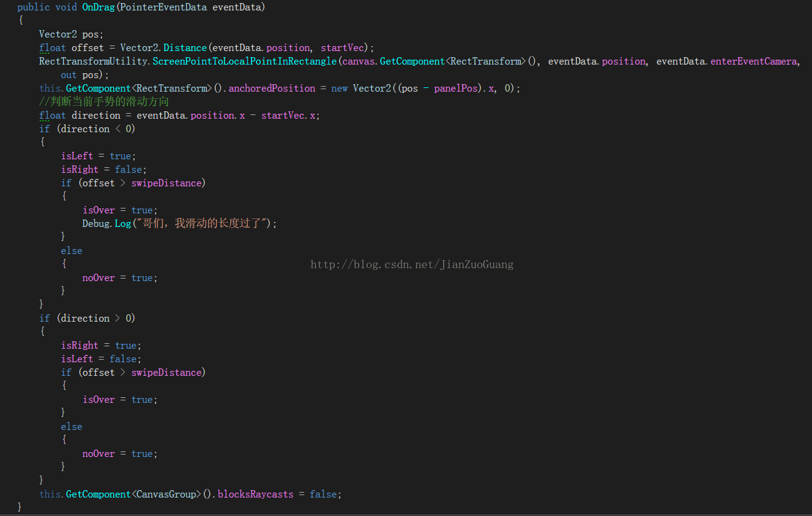Click the 'isLeft = true;' statement
This screenshot has height=516, width=812.
click(x=98, y=156)
